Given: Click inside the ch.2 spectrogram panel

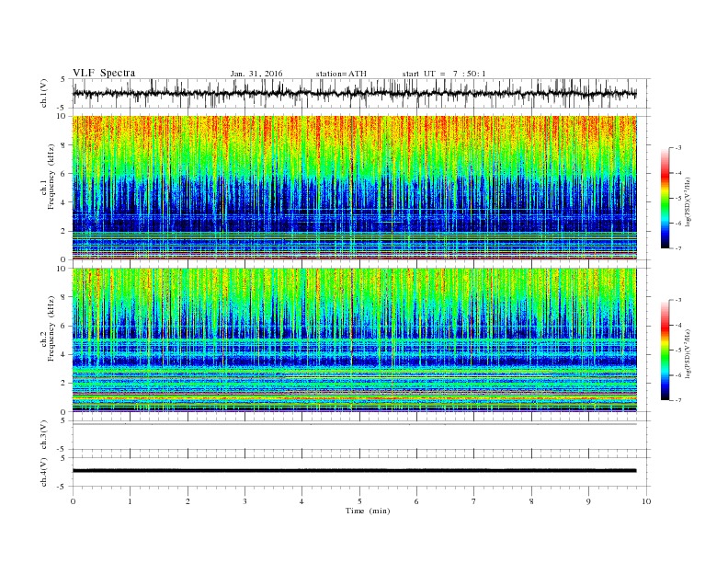Looking at the screenshot, I should [x=354, y=340].
